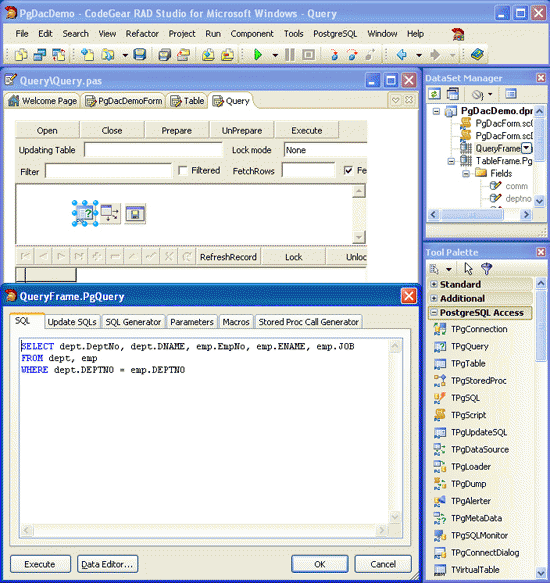Toggle the Filtered checkbox

tap(183, 171)
